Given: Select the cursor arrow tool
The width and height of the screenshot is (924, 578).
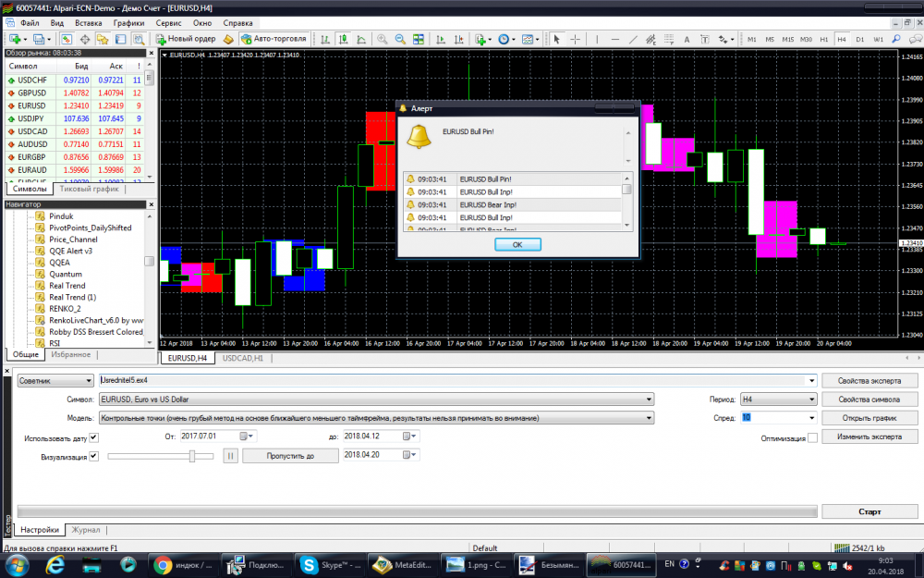Looking at the screenshot, I should tap(556, 39).
